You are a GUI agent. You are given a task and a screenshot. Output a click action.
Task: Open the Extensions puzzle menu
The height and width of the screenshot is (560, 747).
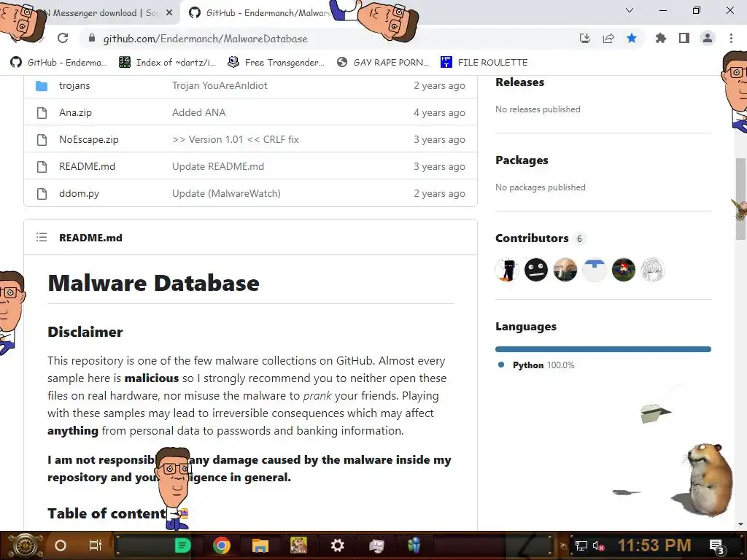point(661,38)
